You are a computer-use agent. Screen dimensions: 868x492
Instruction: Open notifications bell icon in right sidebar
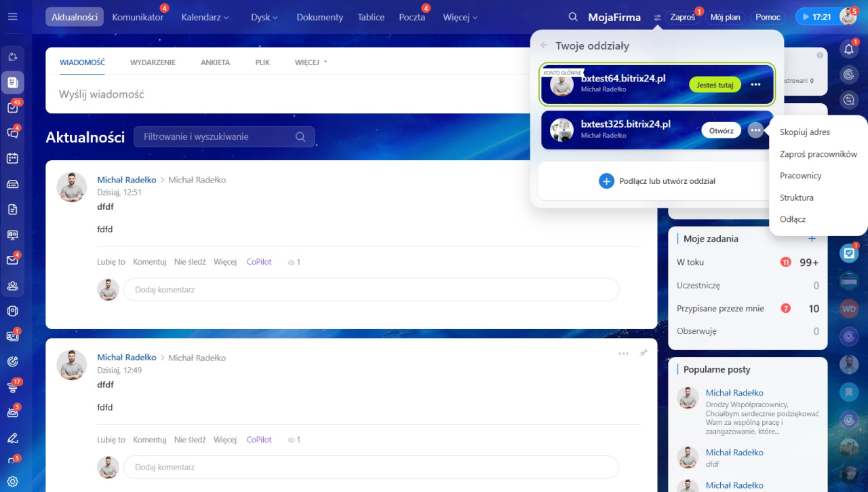(849, 50)
